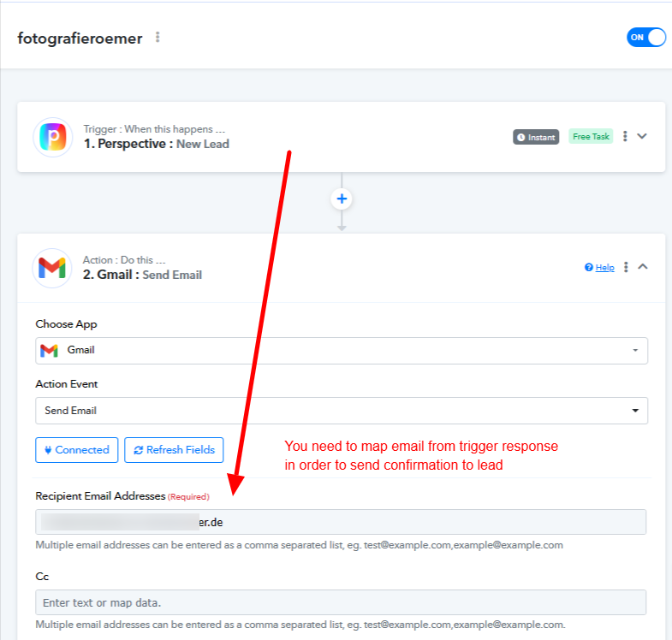Open the Help link for Gmail action
Screen dimensions: 672x640
point(599,267)
